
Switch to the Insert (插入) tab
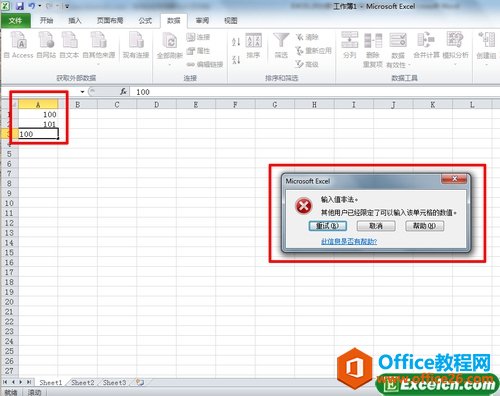(x=75, y=21)
